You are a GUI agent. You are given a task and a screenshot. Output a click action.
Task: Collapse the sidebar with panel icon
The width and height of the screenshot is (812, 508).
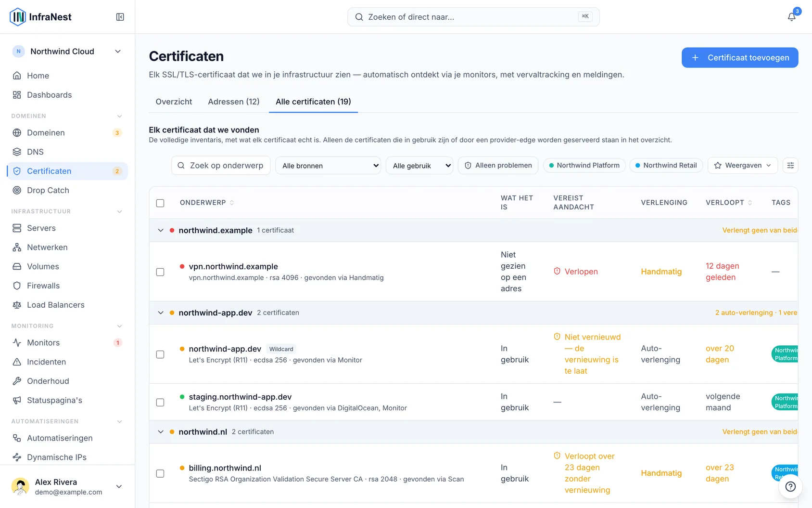tap(120, 17)
